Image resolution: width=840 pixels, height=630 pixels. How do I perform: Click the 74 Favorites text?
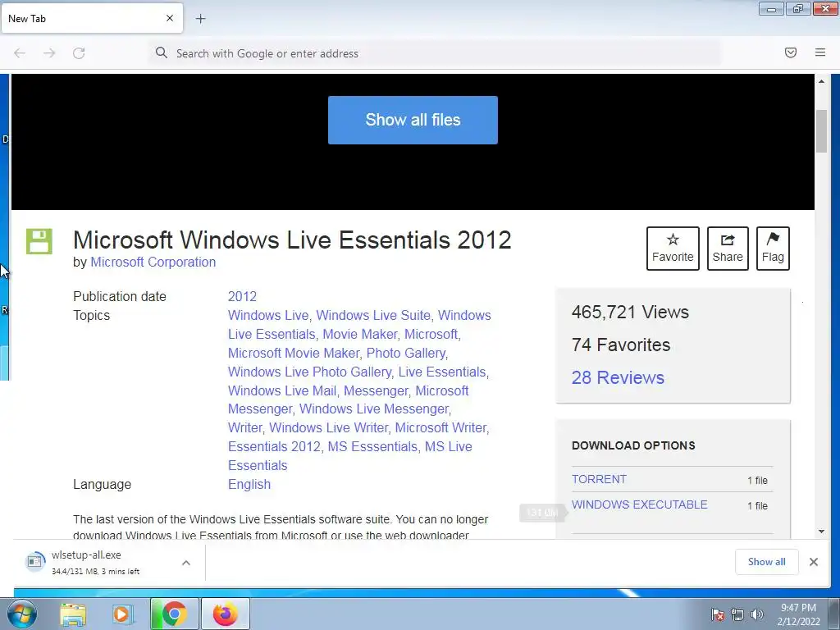(x=620, y=345)
